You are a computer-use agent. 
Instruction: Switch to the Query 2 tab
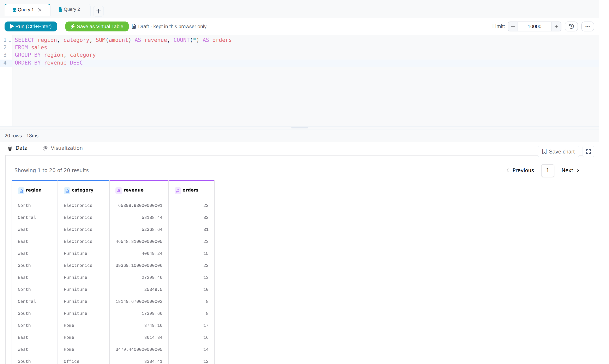coord(70,9)
